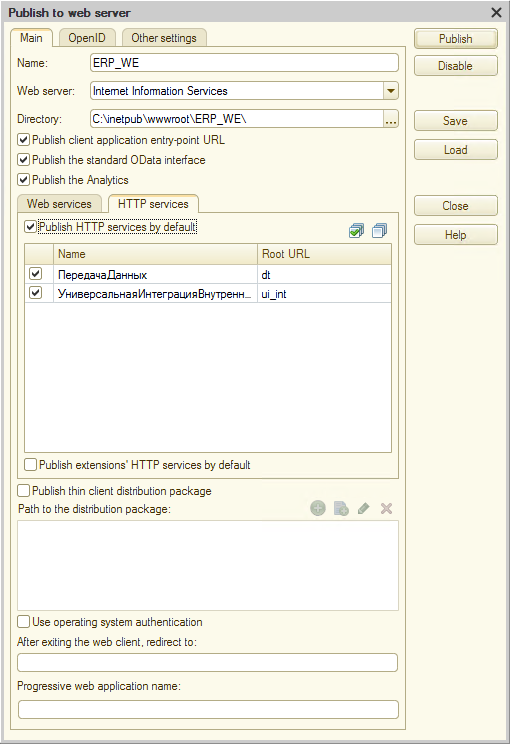Toggle Publish client application entry-point URL

23,140
